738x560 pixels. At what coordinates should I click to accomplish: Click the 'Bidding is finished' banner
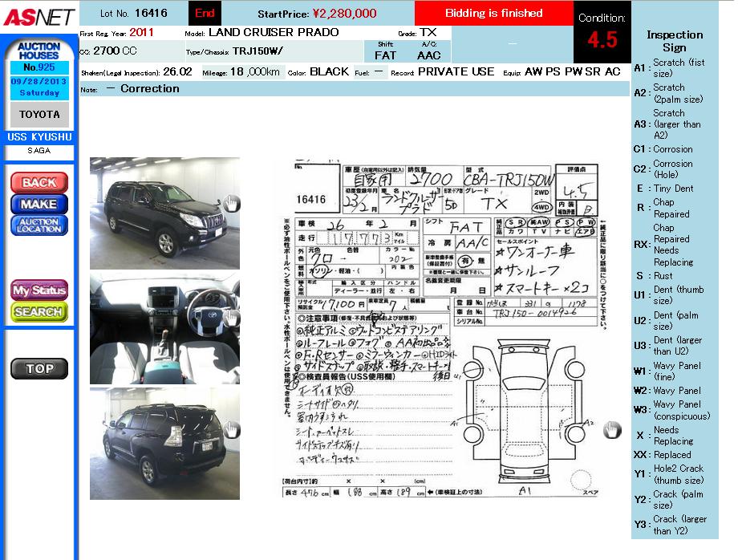click(493, 13)
